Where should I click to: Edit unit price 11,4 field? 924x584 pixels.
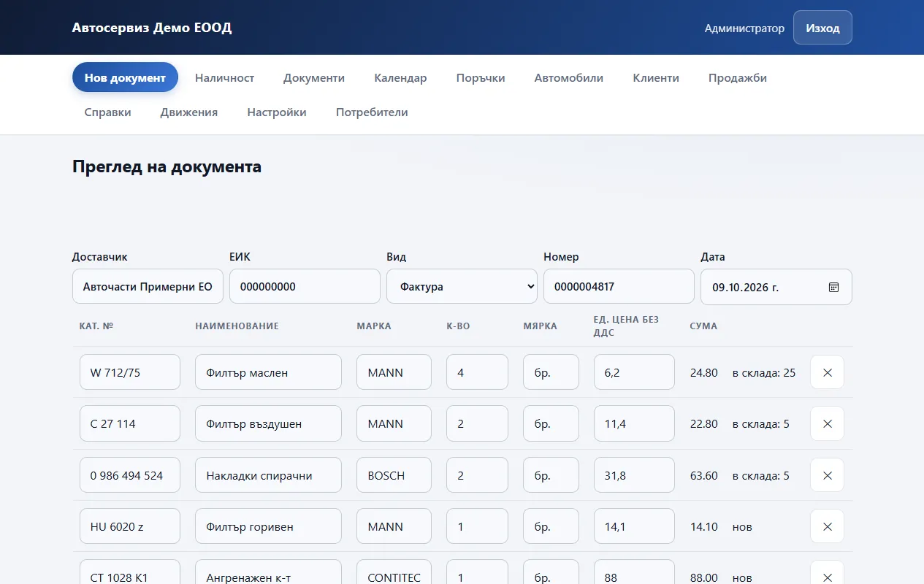point(634,423)
